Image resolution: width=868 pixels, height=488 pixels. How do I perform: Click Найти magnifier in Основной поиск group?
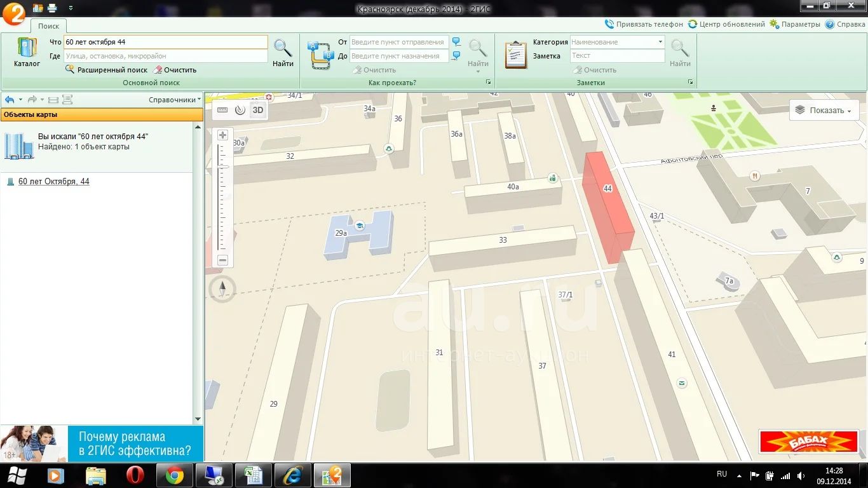(283, 53)
